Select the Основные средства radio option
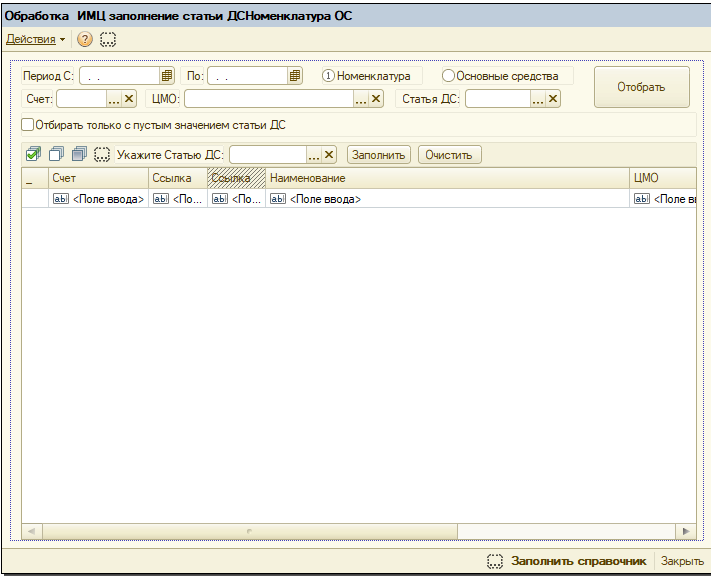Viewport: 711px width, 576px height. tap(448, 76)
